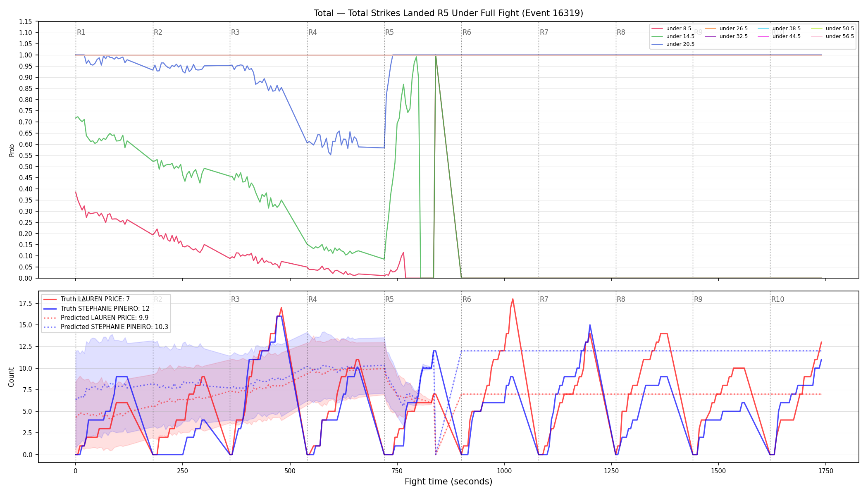Image resolution: width=868 pixels, height=496 pixels.
Task: Click the R5 round marker in the top plot
Action: coord(389,32)
